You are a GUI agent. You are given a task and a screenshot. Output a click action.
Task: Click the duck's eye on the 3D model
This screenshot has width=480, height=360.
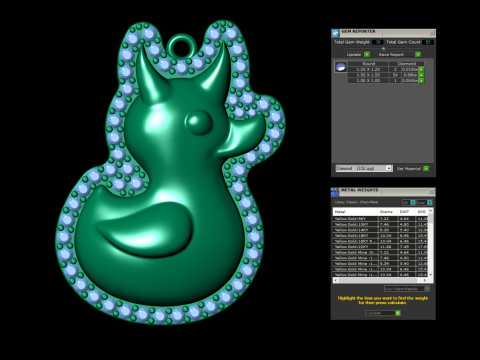pos(199,122)
